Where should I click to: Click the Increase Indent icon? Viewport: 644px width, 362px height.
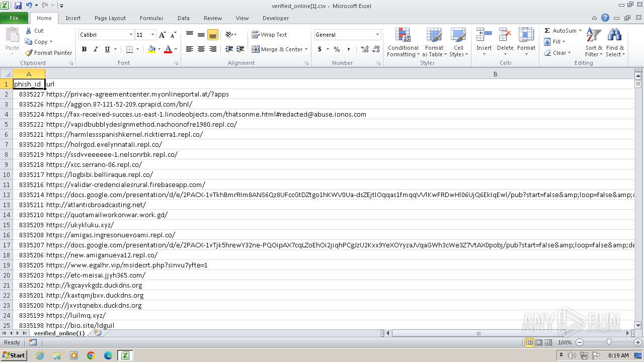240,49
